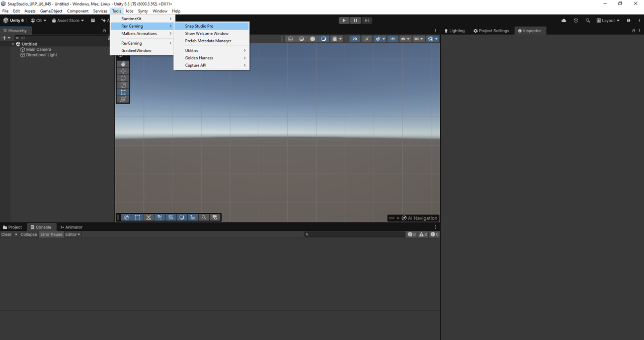644x340 pixels.
Task: Click the cloud services icon
Action: tap(563, 21)
